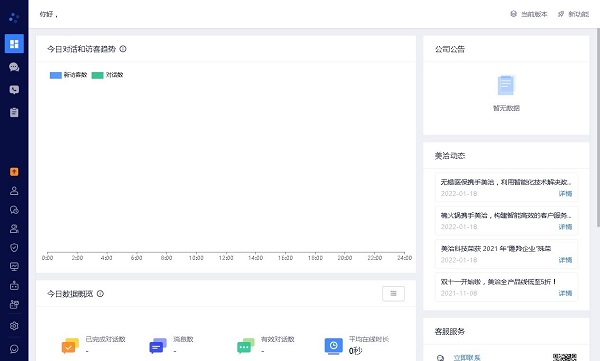Open 详情 for the first 2022-01-18 news item
Viewport: 600px width, 361px height.
(x=565, y=194)
